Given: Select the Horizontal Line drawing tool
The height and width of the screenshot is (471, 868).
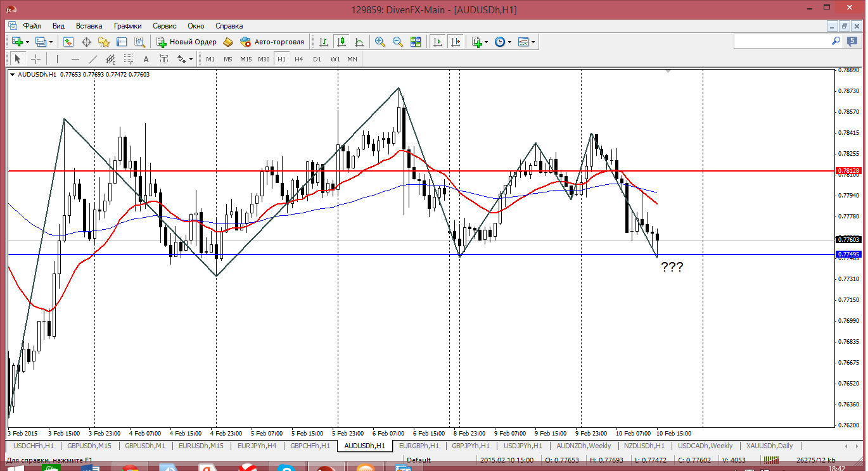Looking at the screenshot, I should pyautogui.click(x=75, y=59).
